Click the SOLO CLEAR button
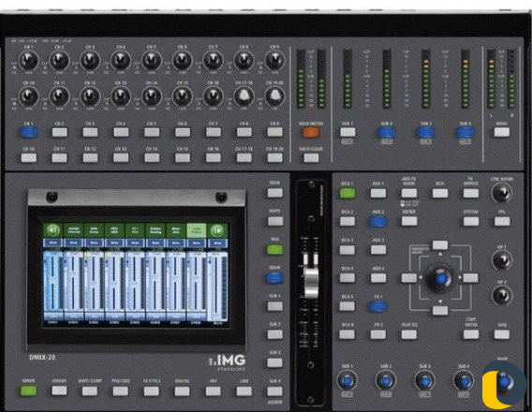The image size is (532, 412). [x=311, y=157]
